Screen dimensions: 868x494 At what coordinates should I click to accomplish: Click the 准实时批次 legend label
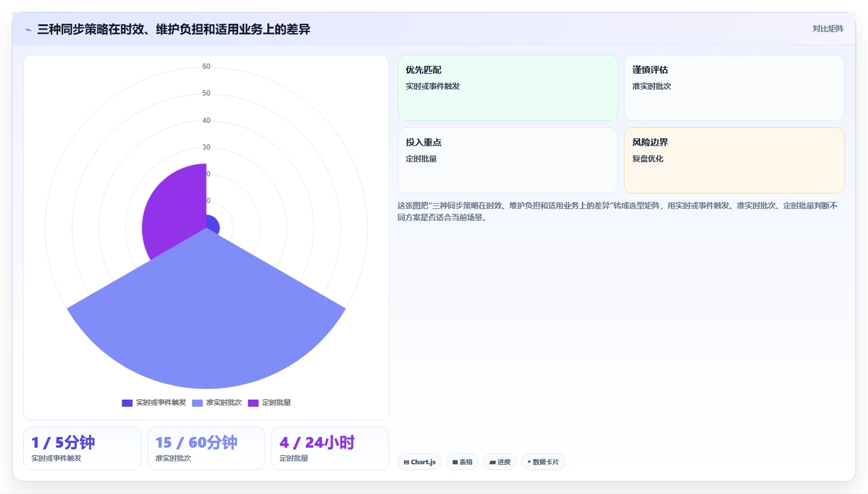click(224, 403)
